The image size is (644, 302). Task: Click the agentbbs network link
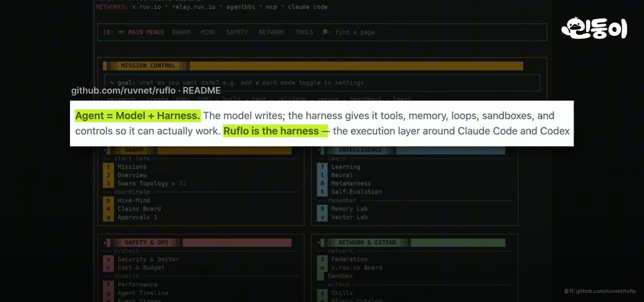[x=240, y=7]
